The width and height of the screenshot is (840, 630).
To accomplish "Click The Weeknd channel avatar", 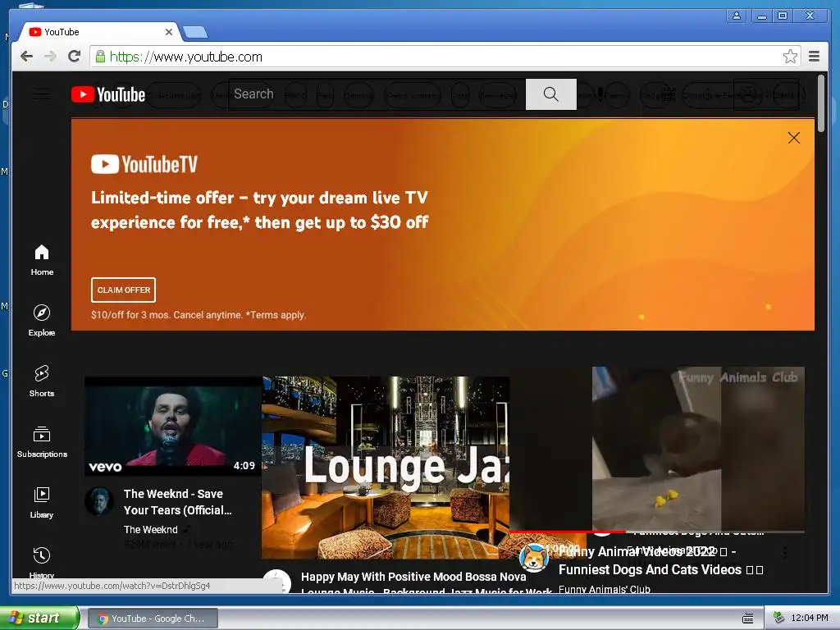I will (x=99, y=501).
